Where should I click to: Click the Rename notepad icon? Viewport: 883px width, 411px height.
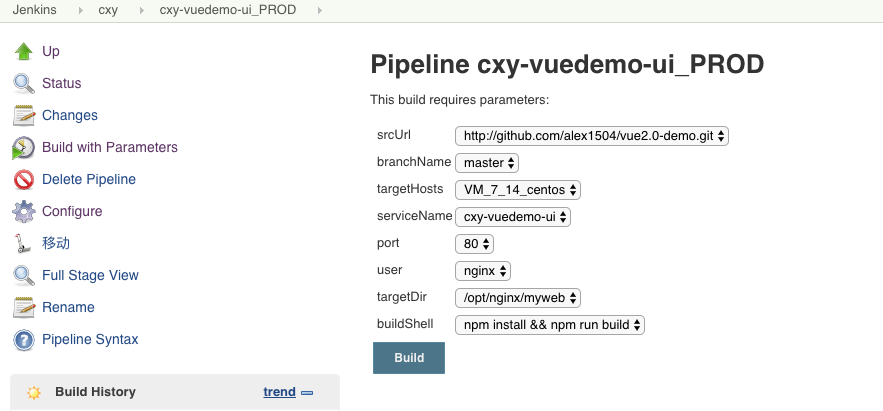point(23,308)
